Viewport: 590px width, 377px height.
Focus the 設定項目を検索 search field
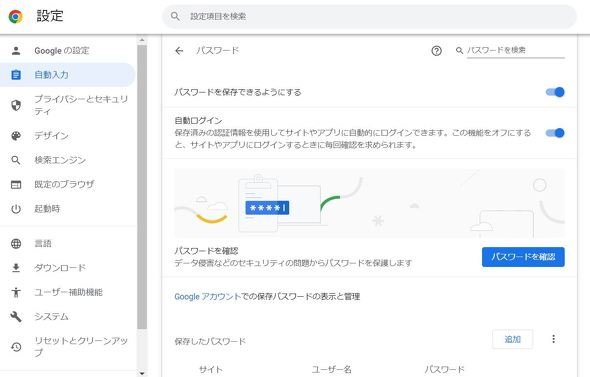(x=369, y=16)
